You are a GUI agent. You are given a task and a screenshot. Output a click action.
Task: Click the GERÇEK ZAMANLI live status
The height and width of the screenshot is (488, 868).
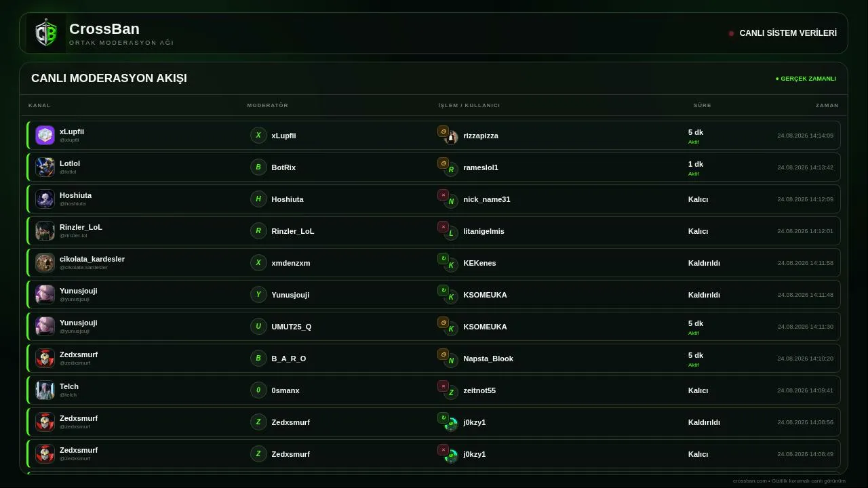pyautogui.click(x=806, y=79)
